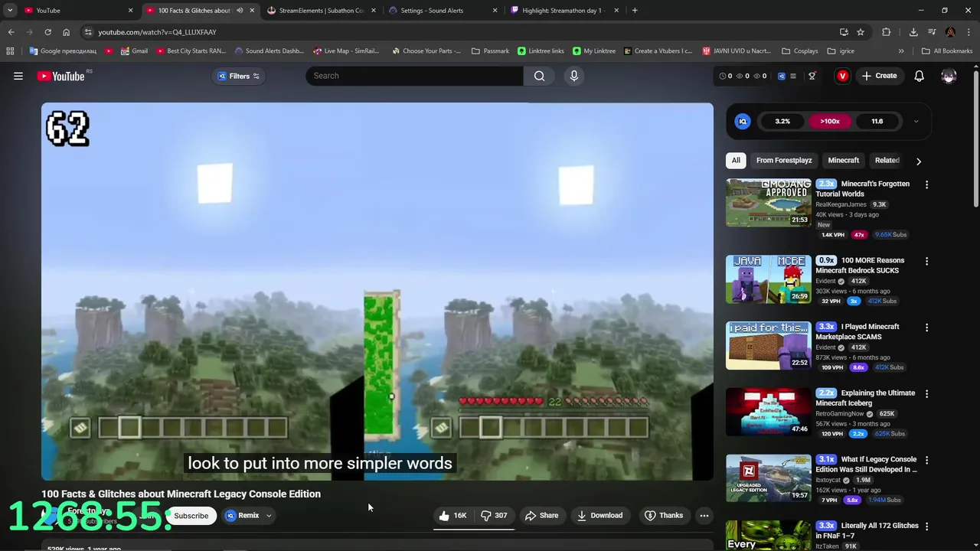
Task: Click install app icon in address bar
Action: (x=844, y=32)
